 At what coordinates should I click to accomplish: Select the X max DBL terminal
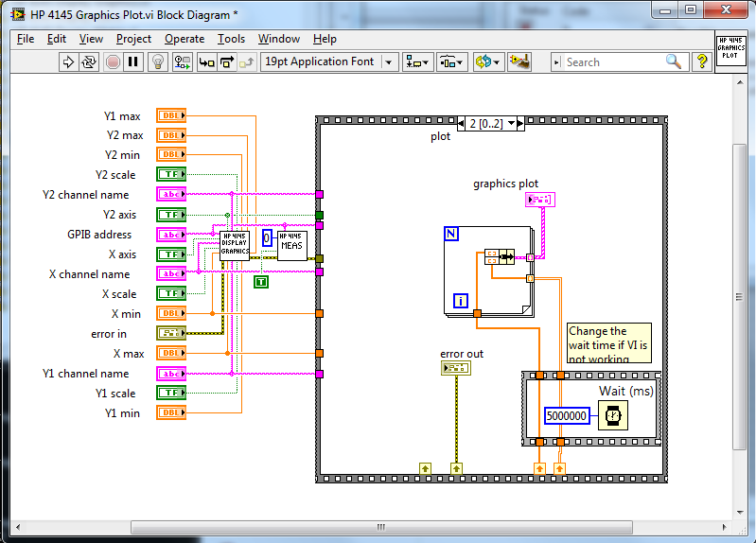click(171, 353)
